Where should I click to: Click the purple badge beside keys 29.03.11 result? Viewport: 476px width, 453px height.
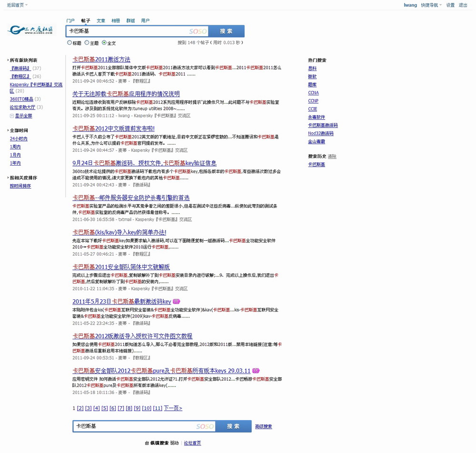pyautogui.click(x=256, y=371)
